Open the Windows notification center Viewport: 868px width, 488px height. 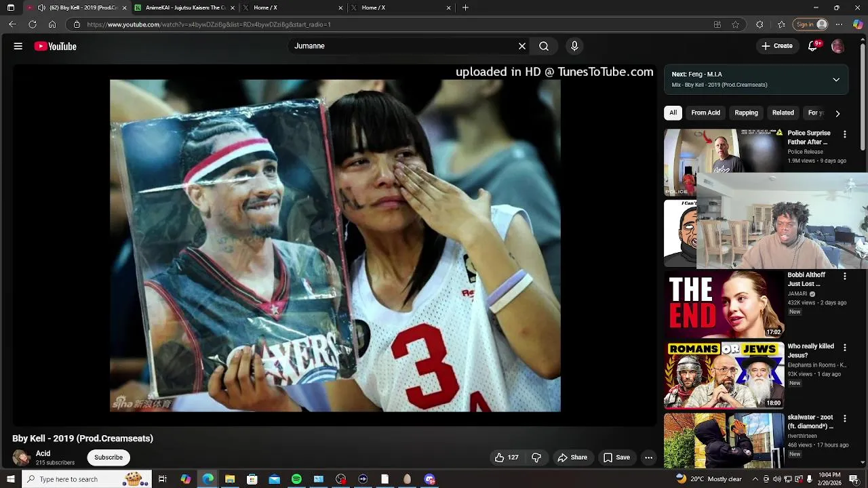click(854, 479)
